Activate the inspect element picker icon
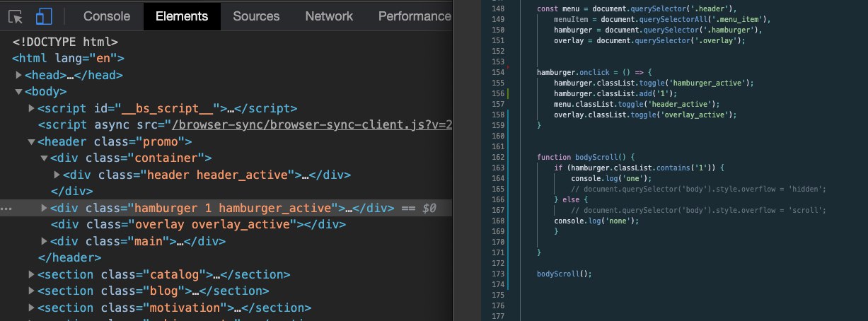Image resolution: width=868 pixels, height=321 pixels. pyautogui.click(x=16, y=16)
